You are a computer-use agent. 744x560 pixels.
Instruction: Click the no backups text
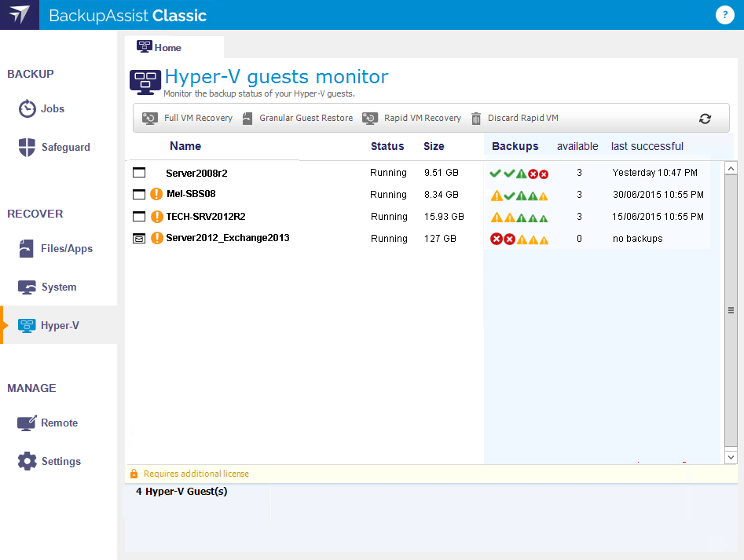pos(638,239)
